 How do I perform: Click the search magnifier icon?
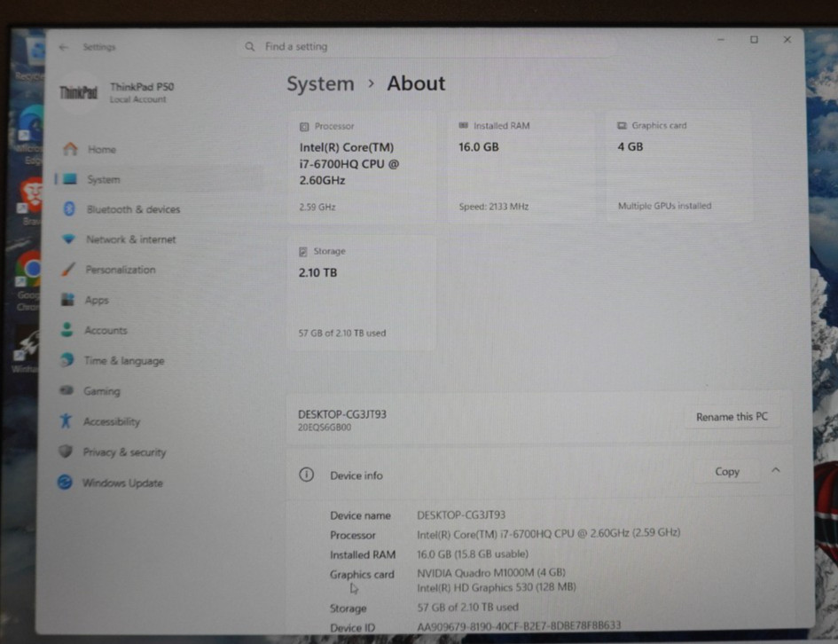coord(249,47)
